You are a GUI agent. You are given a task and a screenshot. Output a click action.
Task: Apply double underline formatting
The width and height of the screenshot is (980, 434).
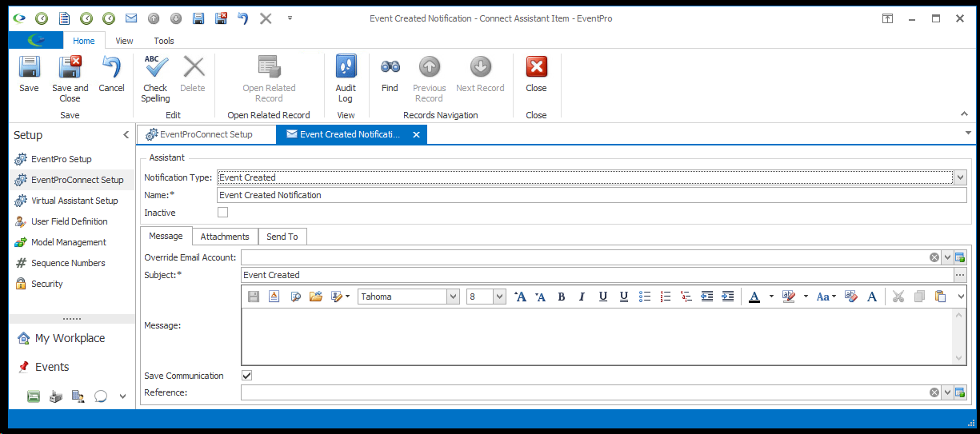click(x=624, y=297)
